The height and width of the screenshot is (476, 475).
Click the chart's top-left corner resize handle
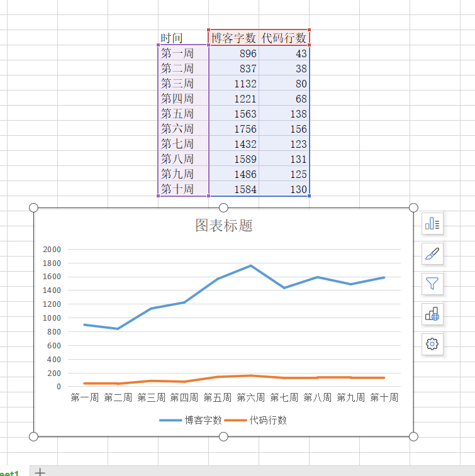click(33, 208)
